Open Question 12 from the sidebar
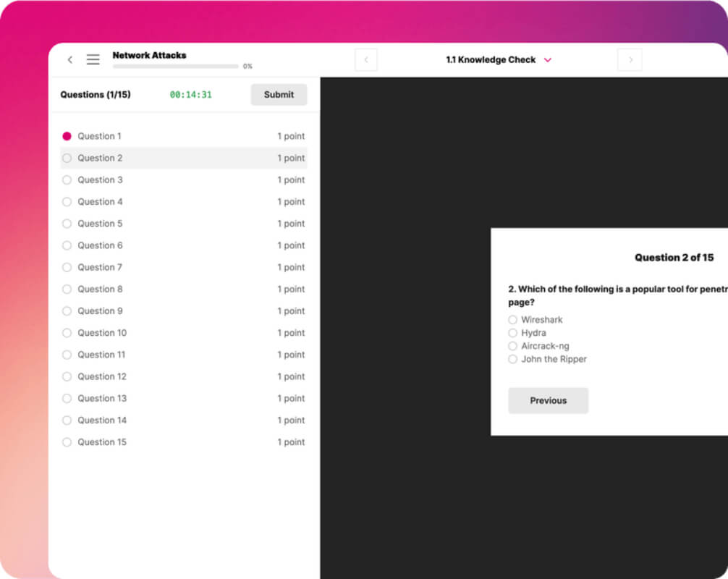The image size is (728, 579). 183,376
